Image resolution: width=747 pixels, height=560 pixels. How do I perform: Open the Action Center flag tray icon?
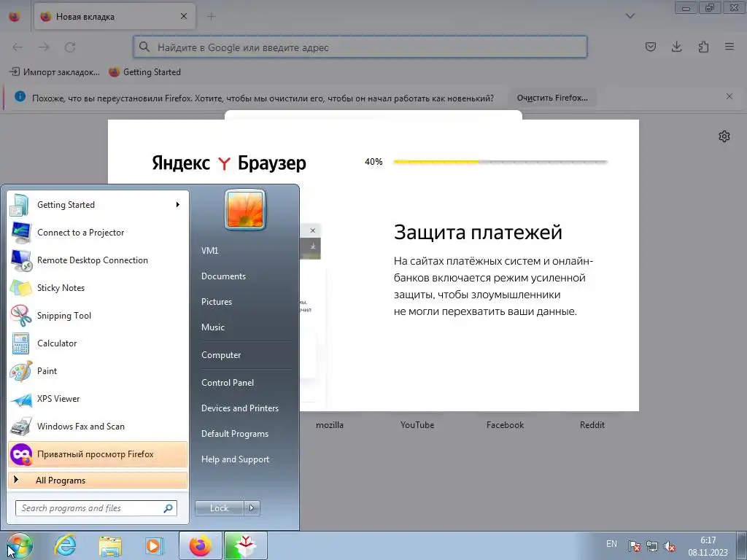pos(634,546)
